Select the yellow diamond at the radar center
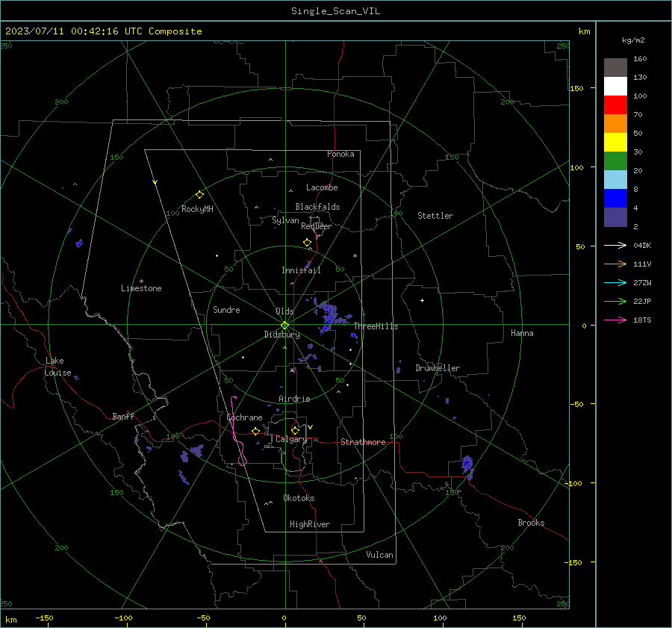Screen dimensions: 672x628 pyautogui.click(x=284, y=325)
